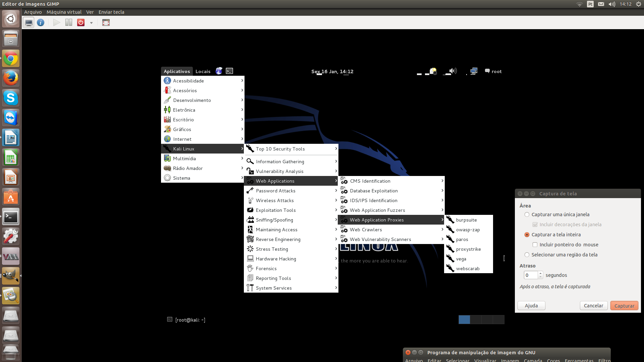This screenshot has width=644, height=362.
Task: Launch burpsuite from proxies menu
Action: 469,220
